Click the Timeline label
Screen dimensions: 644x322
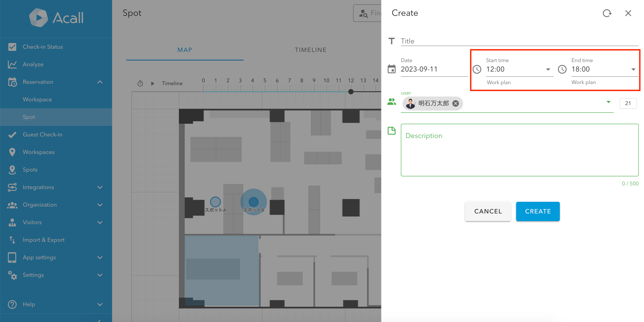click(x=172, y=83)
